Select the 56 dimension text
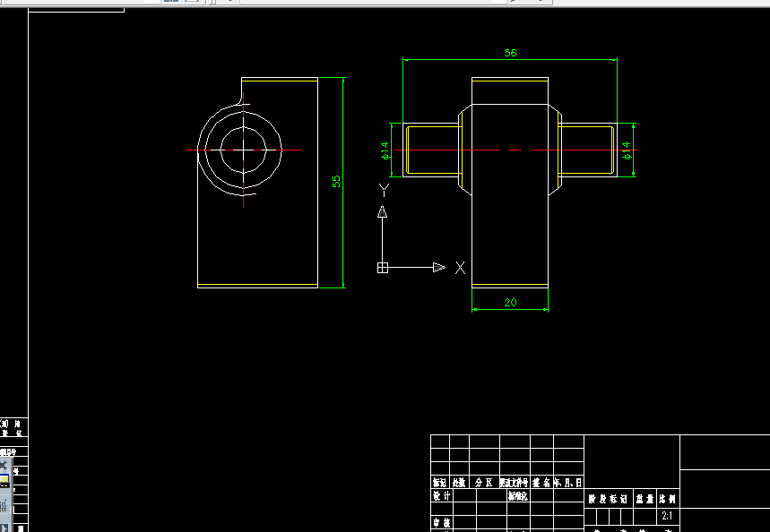The width and height of the screenshot is (770, 532). (x=510, y=53)
